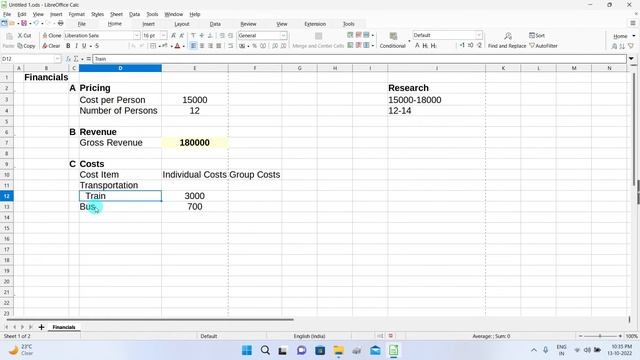
Task: Click the add new sheet plus button
Action: click(41, 327)
